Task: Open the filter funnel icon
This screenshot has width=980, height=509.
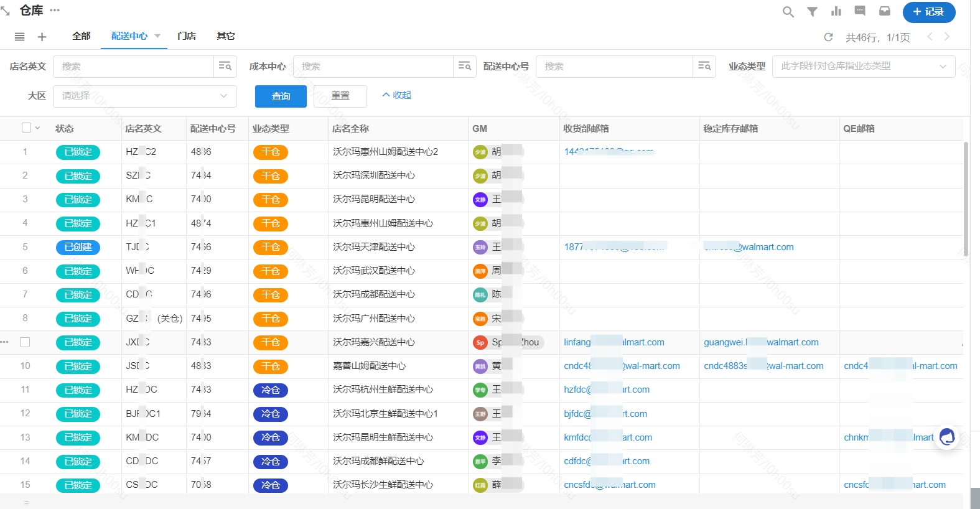Action: [x=812, y=12]
